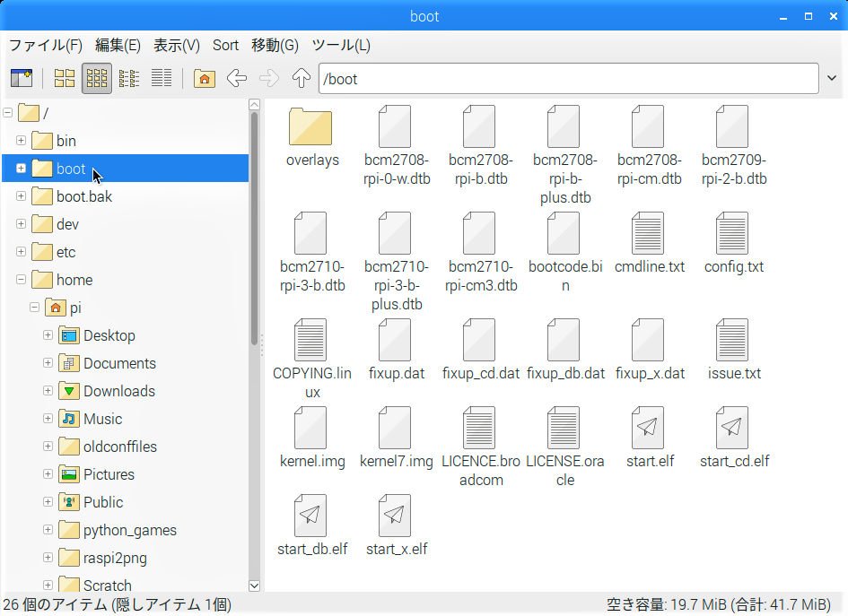Click tree scrollbar up arrow
The image size is (848, 616).
coord(254,105)
